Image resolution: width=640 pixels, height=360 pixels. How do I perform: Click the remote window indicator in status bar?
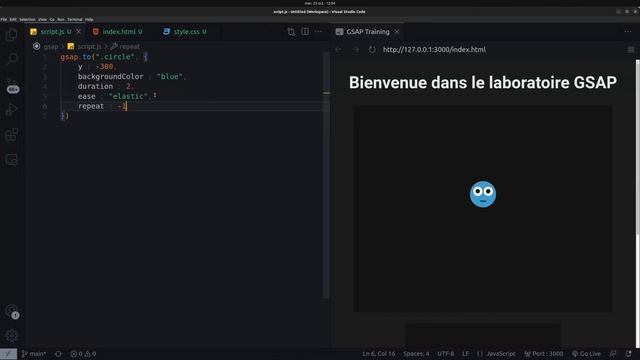[x=8, y=354]
